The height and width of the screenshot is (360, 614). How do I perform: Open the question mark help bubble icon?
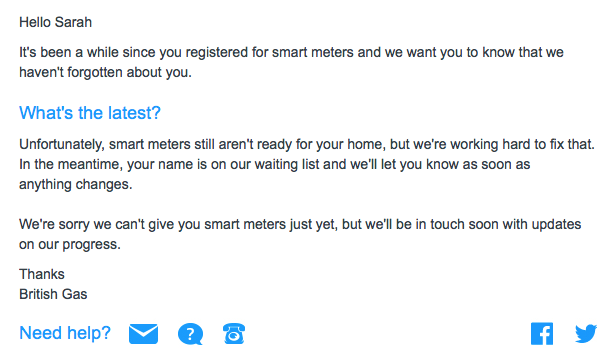point(190,334)
